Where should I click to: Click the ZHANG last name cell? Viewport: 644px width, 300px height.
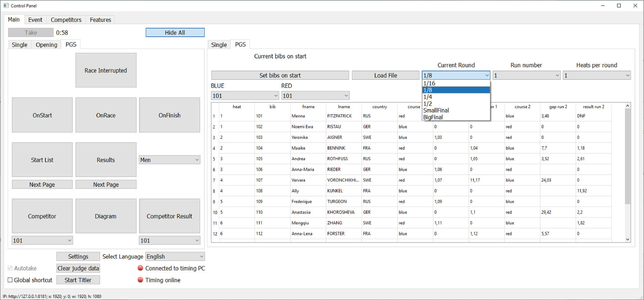(344, 223)
